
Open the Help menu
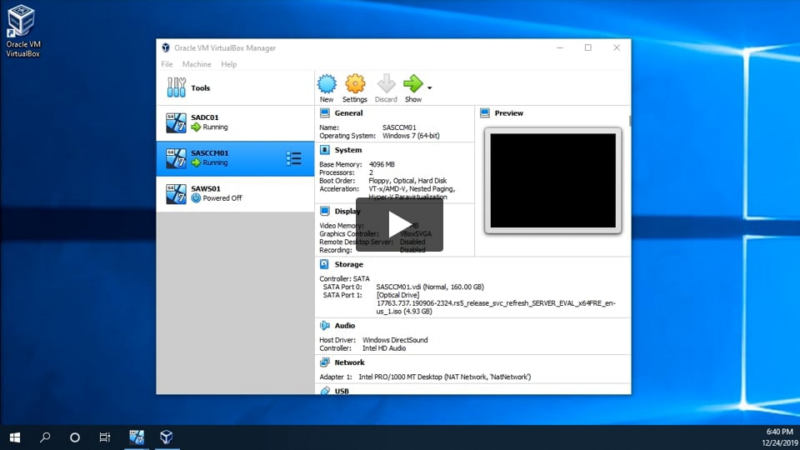point(229,64)
